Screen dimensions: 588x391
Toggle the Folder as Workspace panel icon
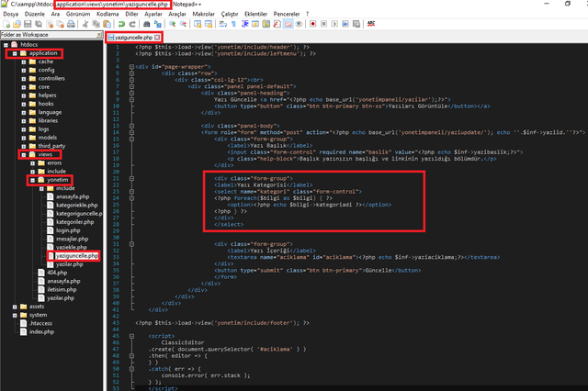[288, 24]
